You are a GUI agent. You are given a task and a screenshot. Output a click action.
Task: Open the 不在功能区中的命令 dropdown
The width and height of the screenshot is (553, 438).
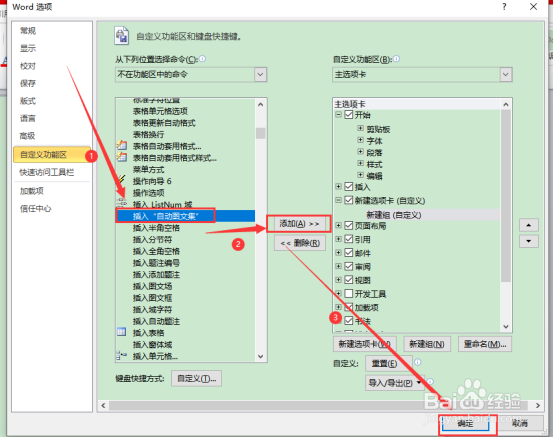(261, 74)
